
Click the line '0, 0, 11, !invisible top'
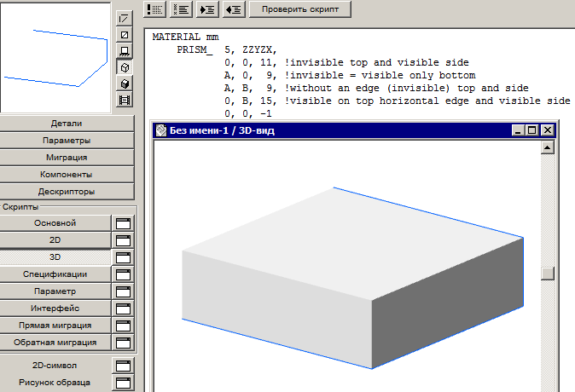tap(346, 63)
